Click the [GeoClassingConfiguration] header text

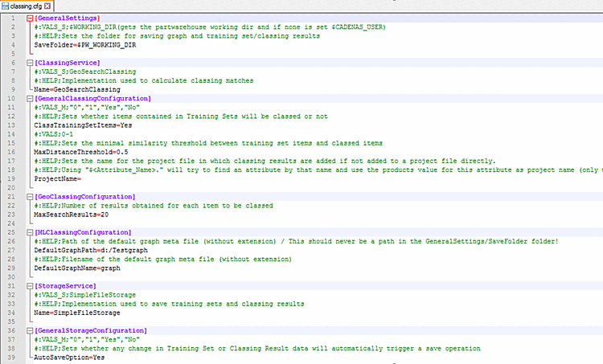click(85, 197)
